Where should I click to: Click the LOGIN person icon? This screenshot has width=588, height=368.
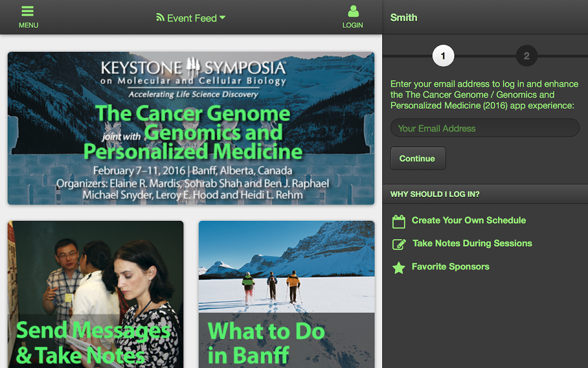(353, 11)
